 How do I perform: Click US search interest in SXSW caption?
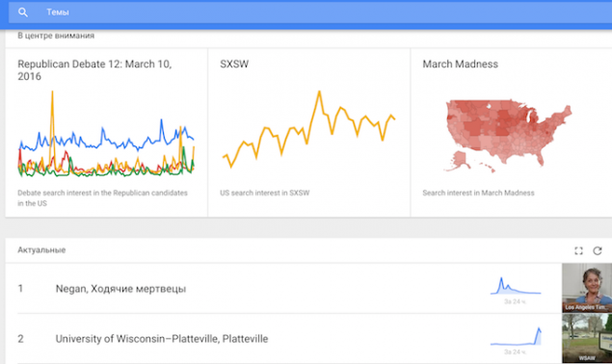(265, 193)
